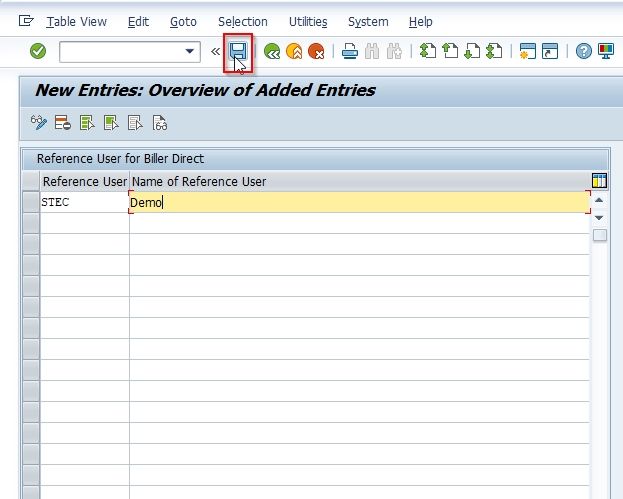Click the Find Next binoculars icon
This screenshot has width=623, height=499.
tap(394, 51)
